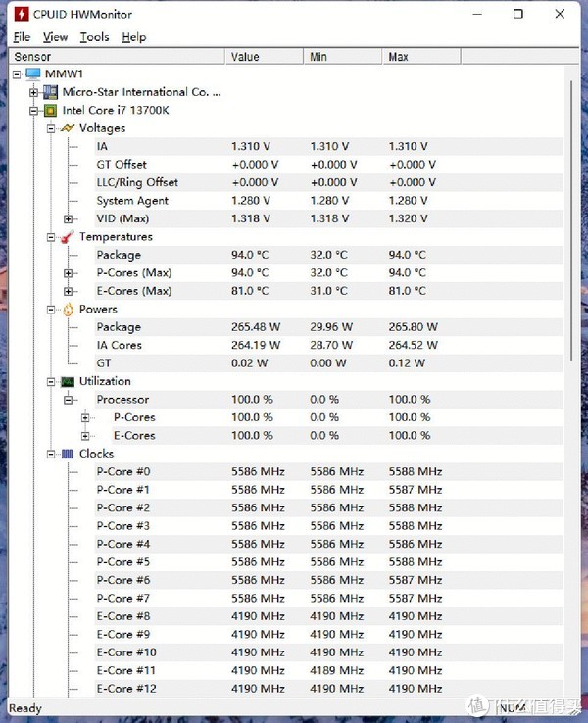The width and height of the screenshot is (588, 723).
Task: Click the Min column header
Action: [343, 56]
